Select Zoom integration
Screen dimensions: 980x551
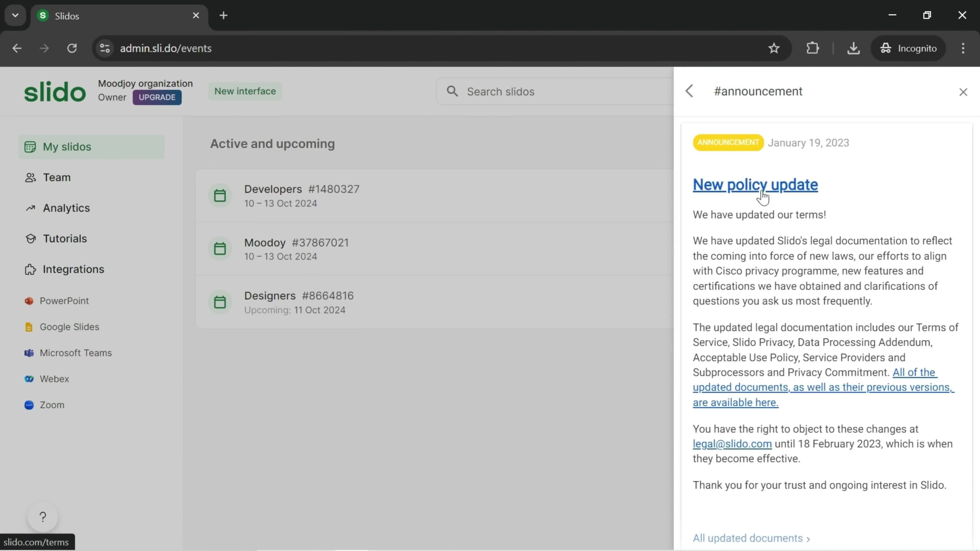tap(52, 405)
